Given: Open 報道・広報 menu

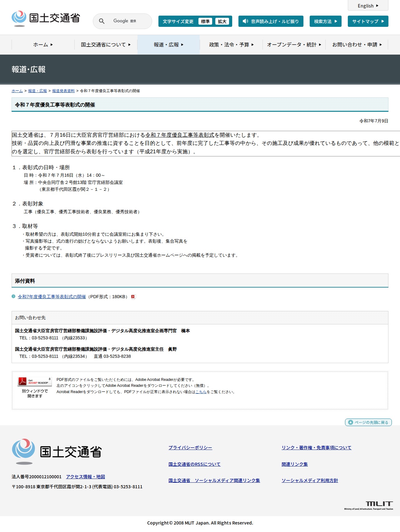Looking at the screenshot, I should tap(169, 45).
